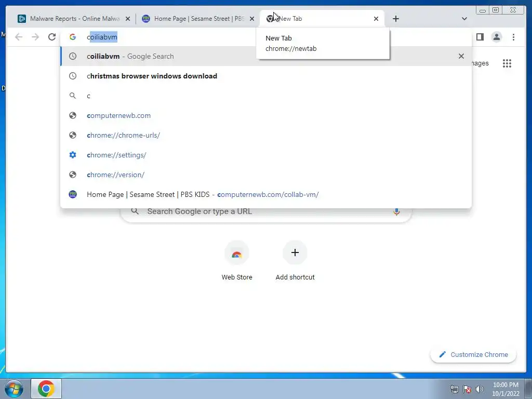Open a new tab with plus button

click(395, 19)
